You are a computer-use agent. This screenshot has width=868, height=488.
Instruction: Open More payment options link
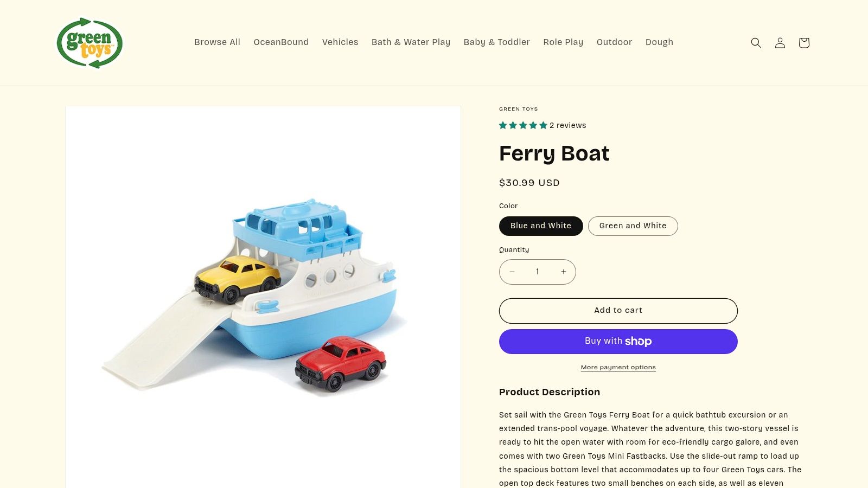tap(618, 367)
